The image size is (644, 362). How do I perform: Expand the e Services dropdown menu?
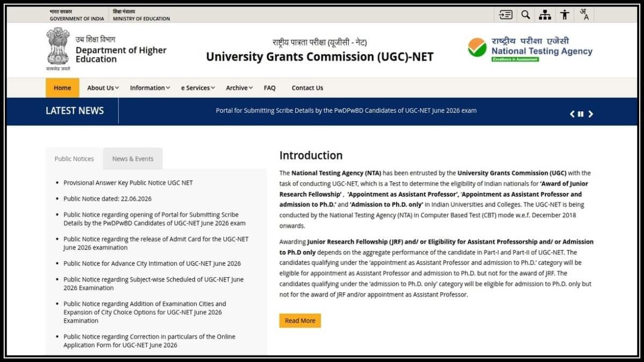[x=198, y=88]
